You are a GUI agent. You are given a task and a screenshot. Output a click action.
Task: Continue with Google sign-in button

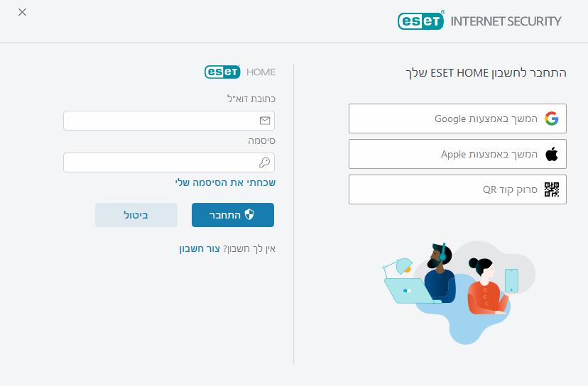point(457,118)
